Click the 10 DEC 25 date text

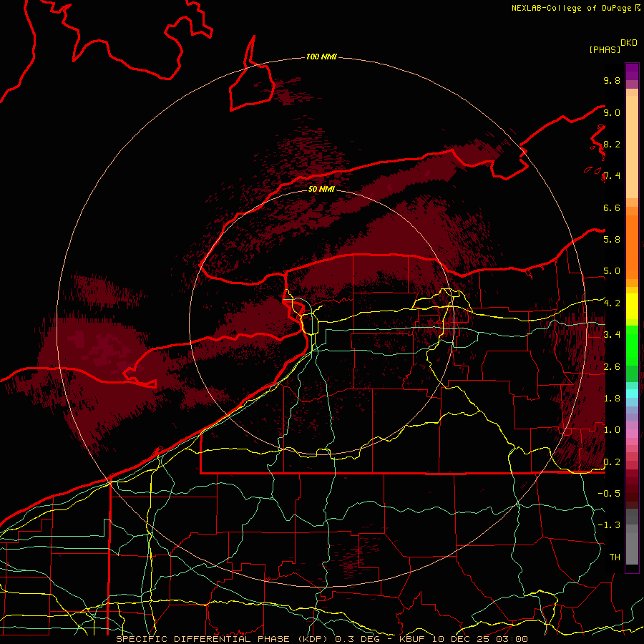tap(462, 639)
